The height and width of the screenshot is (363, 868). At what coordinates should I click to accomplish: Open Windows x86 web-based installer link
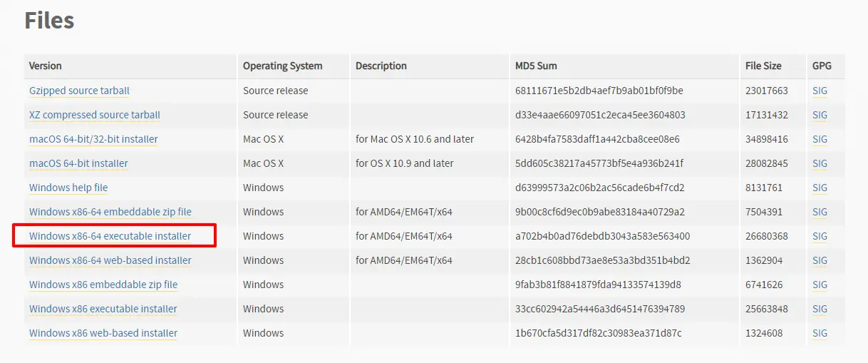point(103,333)
